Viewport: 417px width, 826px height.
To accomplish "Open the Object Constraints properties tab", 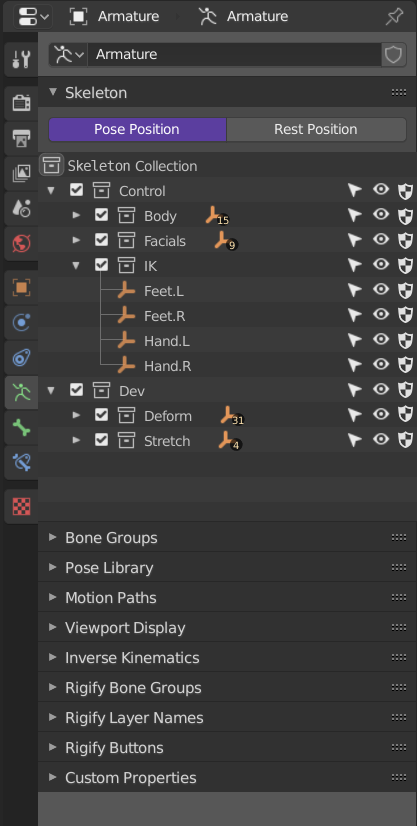I will 21,358.
